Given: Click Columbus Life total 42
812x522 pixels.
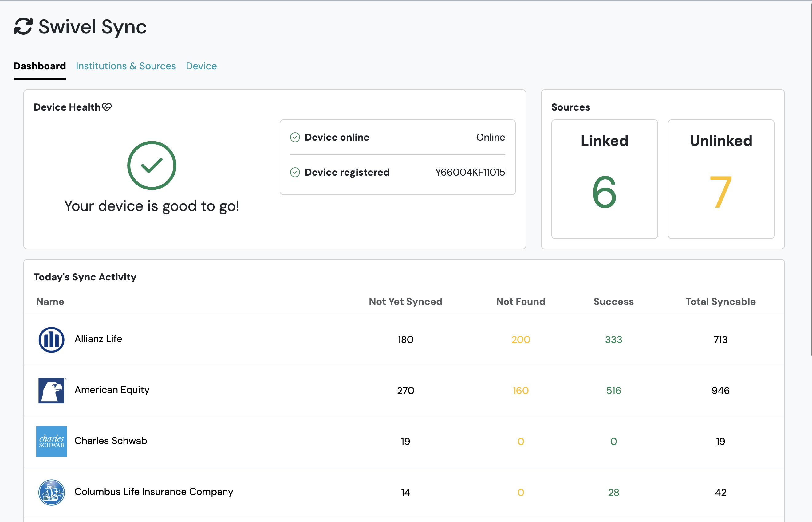Looking at the screenshot, I should pyautogui.click(x=720, y=492).
